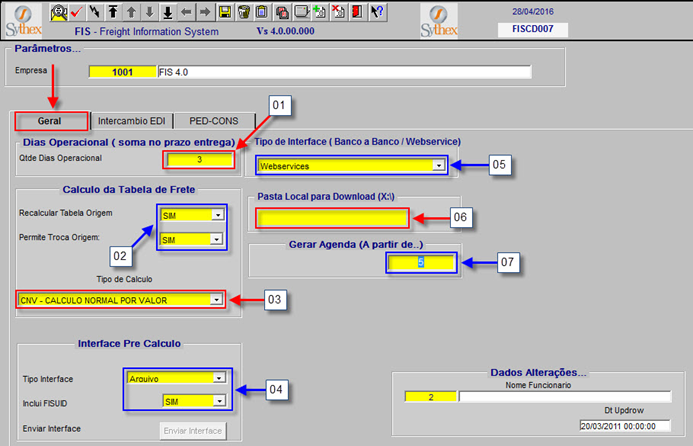Jump to last record with barred down arrow
Viewport: 693px width, 446px height.
(x=167, y=12)
